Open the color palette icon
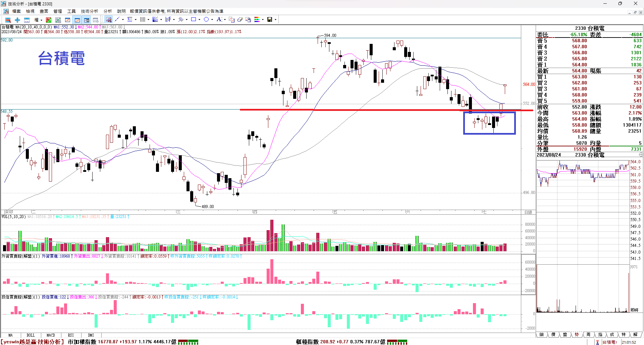This screenshot has height=345, width=644. click(x=257, y=20)
